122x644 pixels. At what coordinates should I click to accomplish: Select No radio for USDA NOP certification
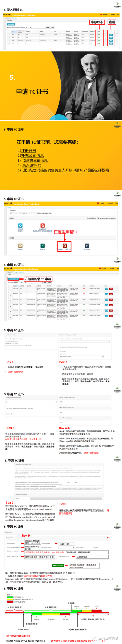click(x=74, y=483)
